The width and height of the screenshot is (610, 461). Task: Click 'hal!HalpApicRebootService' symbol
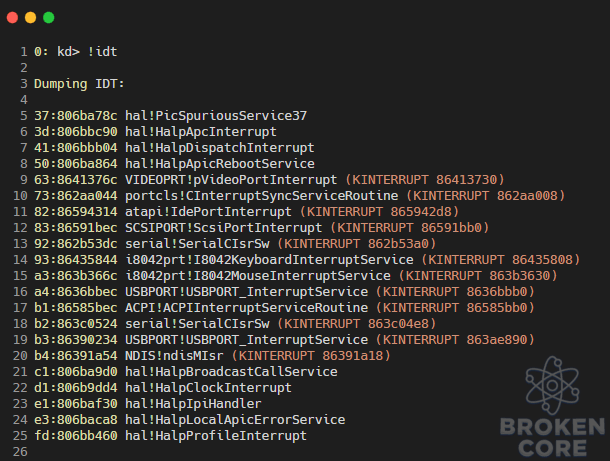tap(220, 164)
